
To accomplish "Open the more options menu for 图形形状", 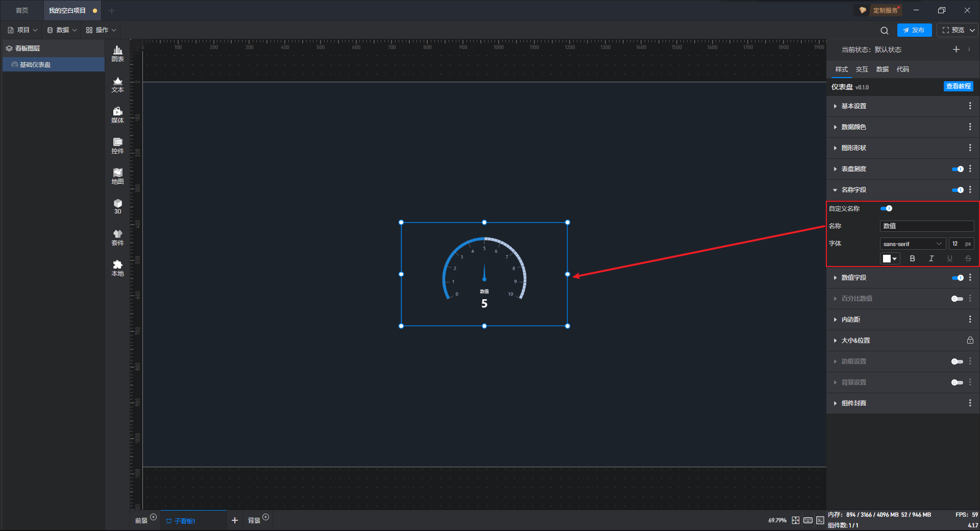I will click(x=970, y=148).
